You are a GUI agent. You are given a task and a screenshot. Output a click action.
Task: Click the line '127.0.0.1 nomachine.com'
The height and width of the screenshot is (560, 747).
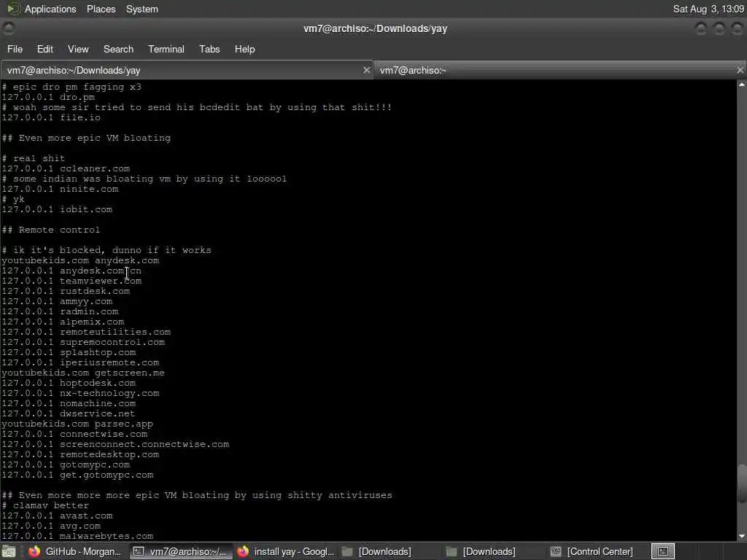click(x=69, y=403)
